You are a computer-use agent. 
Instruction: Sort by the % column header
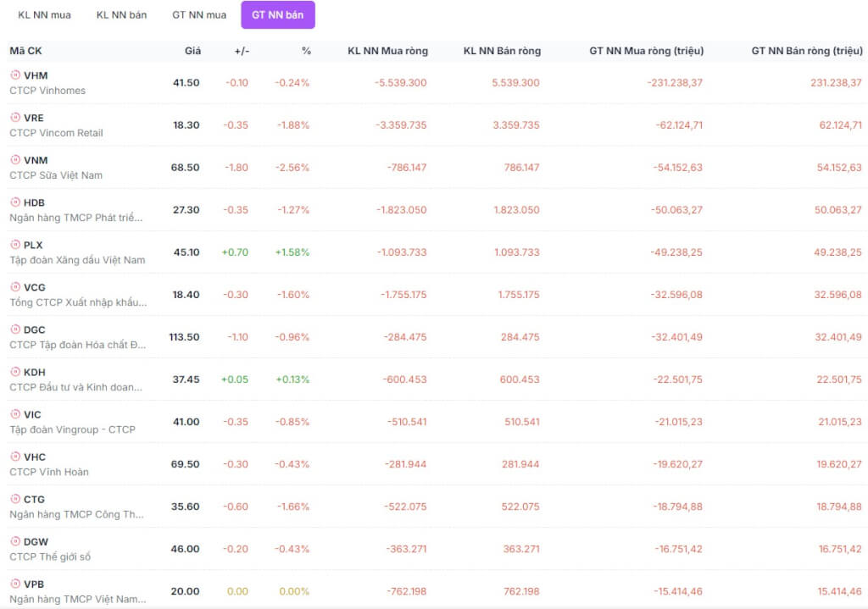[x=306, y=51]
